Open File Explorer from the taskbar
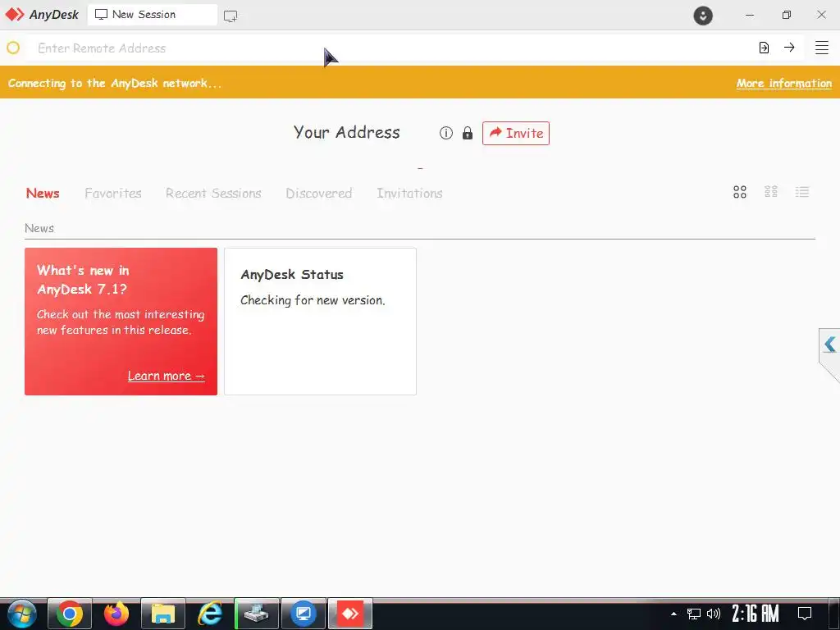 click(x=163, y=614)
